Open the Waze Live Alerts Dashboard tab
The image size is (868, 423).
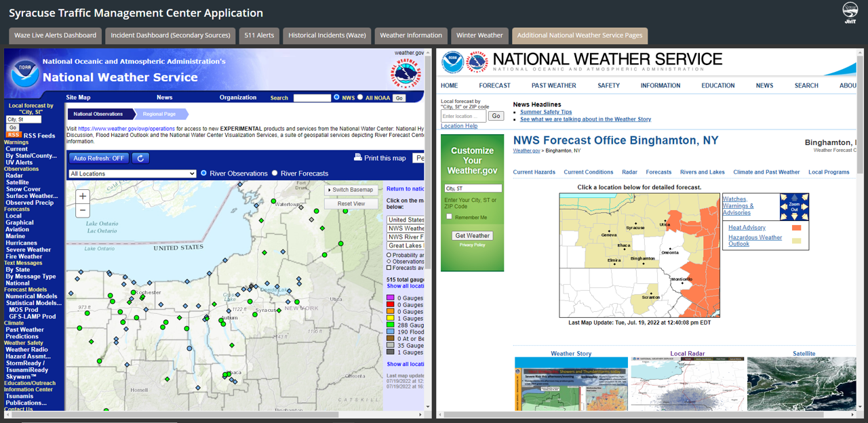coord(56,35)
